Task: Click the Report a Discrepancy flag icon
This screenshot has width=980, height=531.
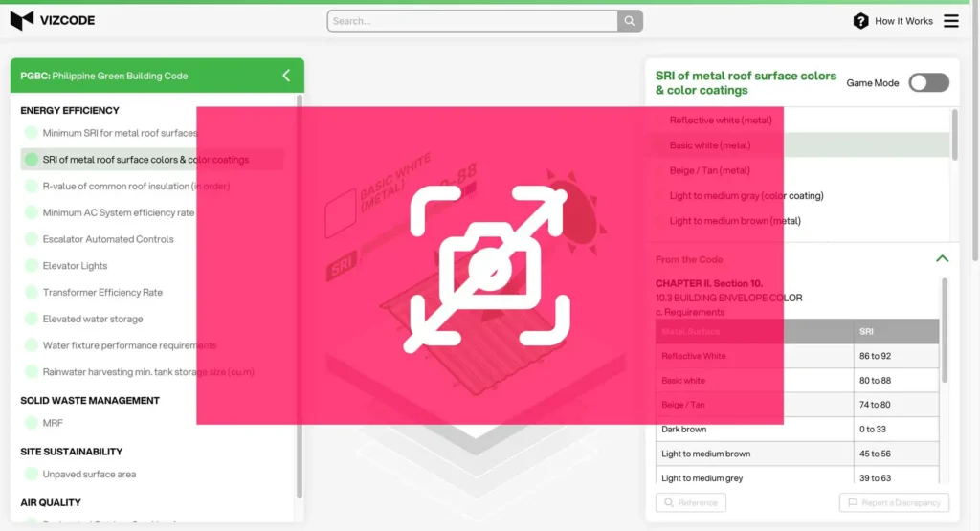Action: pos(852,502)
